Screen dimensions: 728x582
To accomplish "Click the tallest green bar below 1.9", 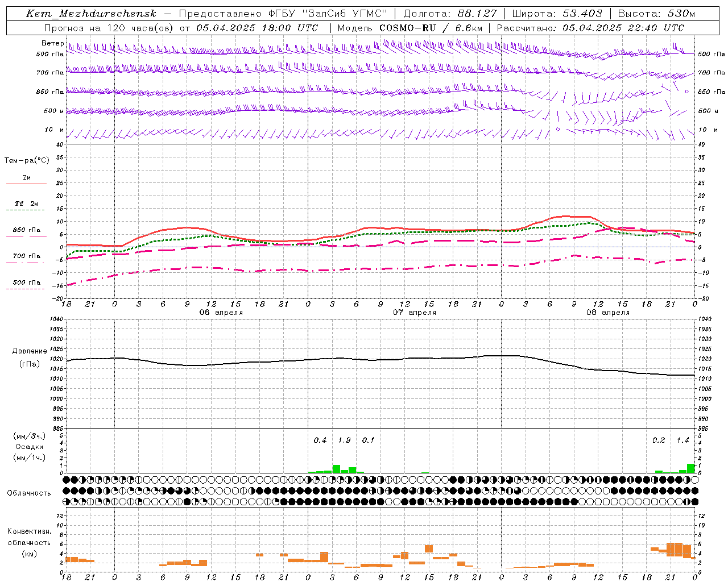I will coord(336,469).
